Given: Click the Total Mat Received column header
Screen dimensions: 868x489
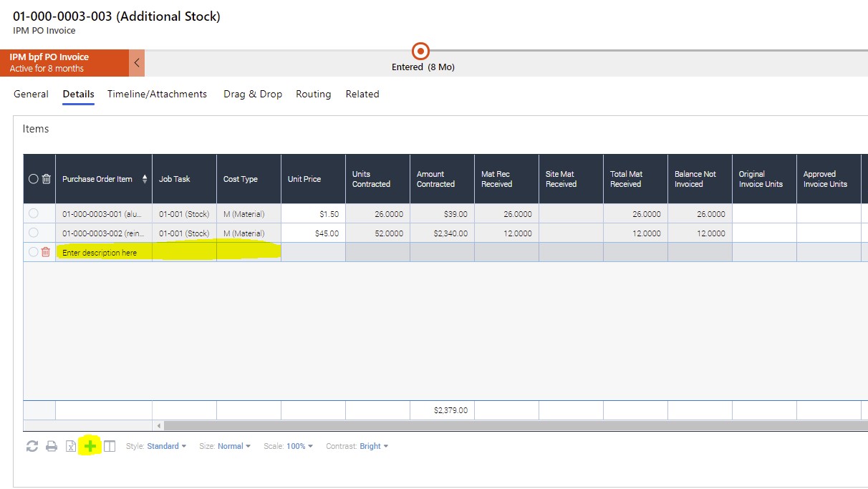Looking at the screenshot, I should pyautogui.click(x=635, y=179).
